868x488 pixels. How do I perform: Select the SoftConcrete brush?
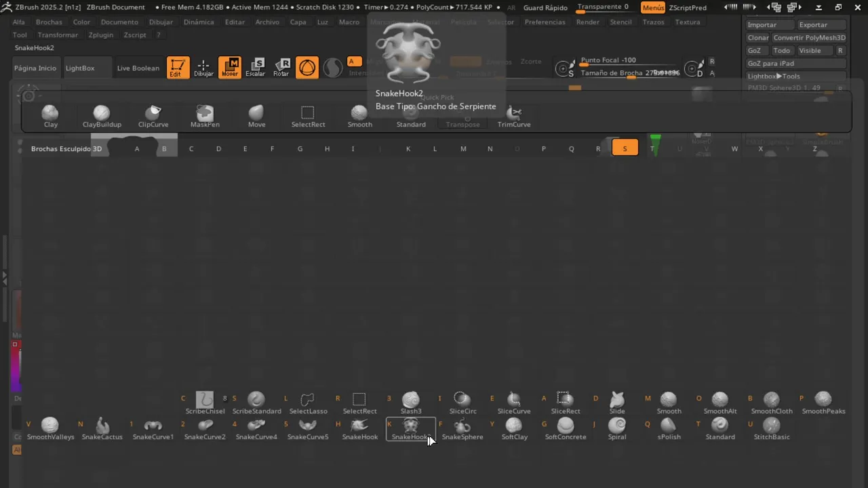point(566,429)
